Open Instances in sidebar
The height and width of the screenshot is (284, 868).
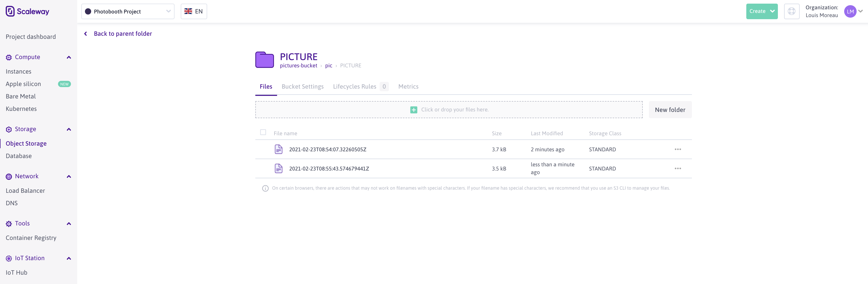(x=19, y=72)
